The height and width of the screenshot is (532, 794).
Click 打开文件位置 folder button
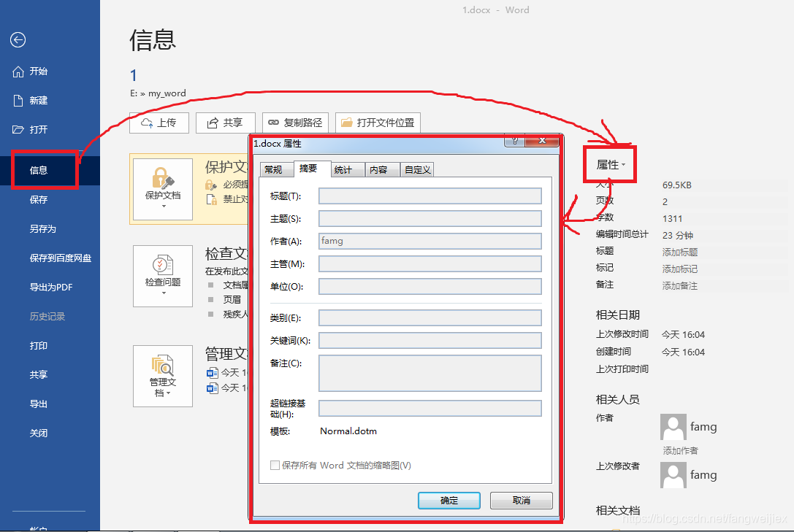click(378, 123)
